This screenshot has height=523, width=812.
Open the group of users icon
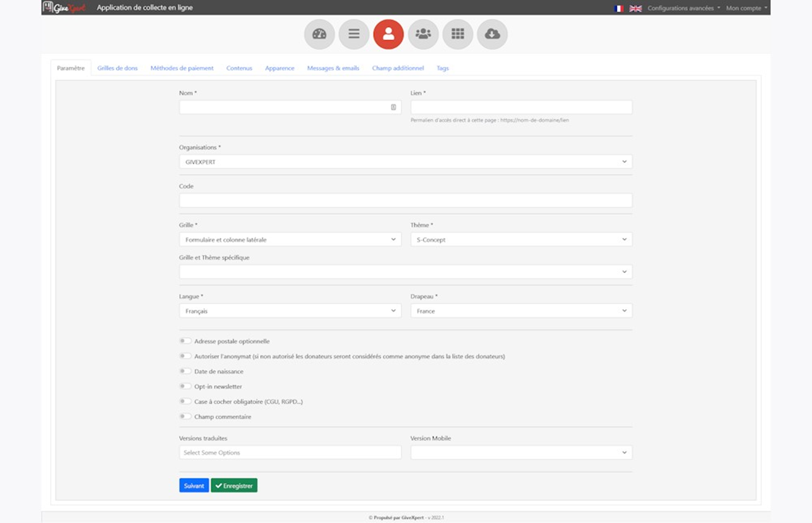click(x=423, y=34)
